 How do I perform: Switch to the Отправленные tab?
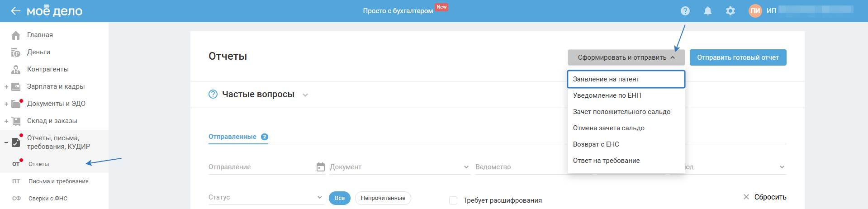(232, 137)
